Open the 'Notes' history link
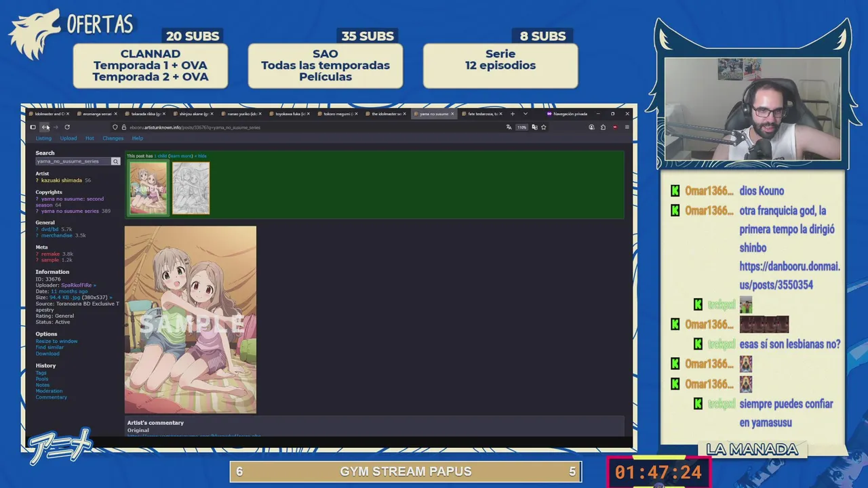 pos(43,385)
